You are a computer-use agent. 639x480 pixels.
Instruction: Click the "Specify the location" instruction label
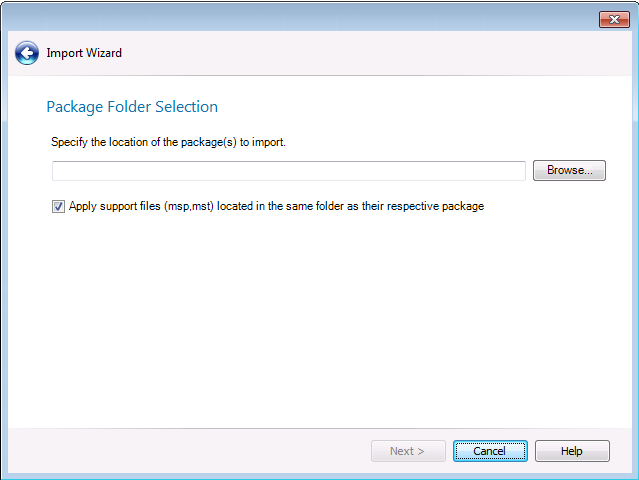pos(168,142)
